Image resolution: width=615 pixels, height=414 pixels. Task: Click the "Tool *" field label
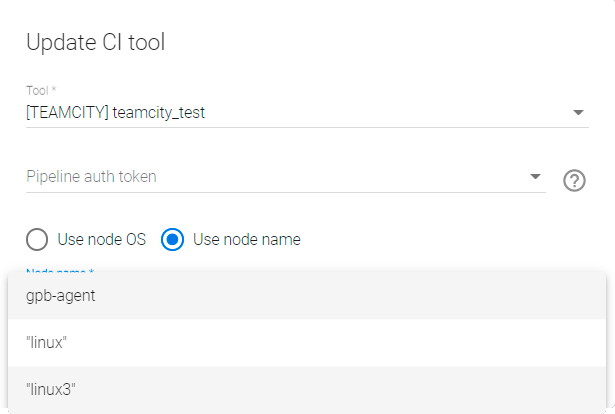tap(41, 91)
